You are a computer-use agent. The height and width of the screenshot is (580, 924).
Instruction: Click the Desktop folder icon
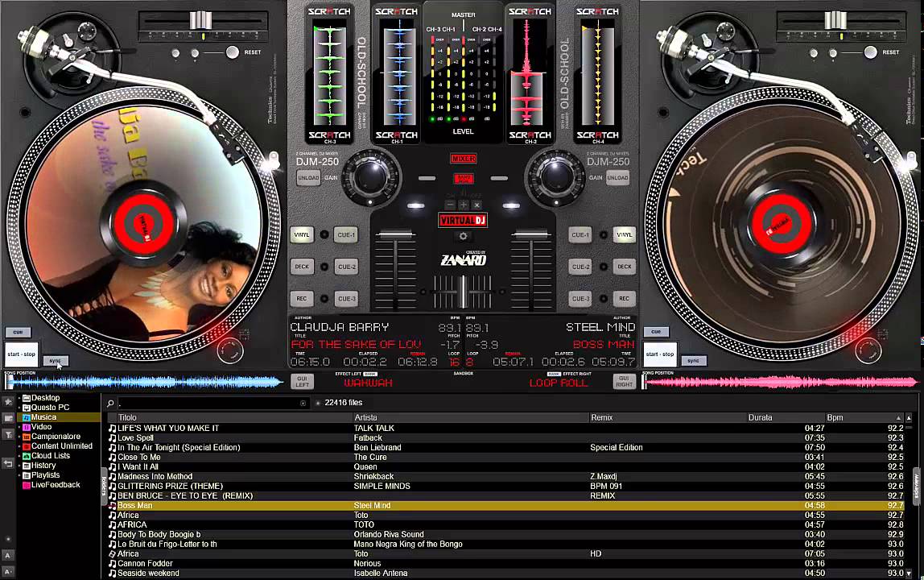[x=27, y=398]
